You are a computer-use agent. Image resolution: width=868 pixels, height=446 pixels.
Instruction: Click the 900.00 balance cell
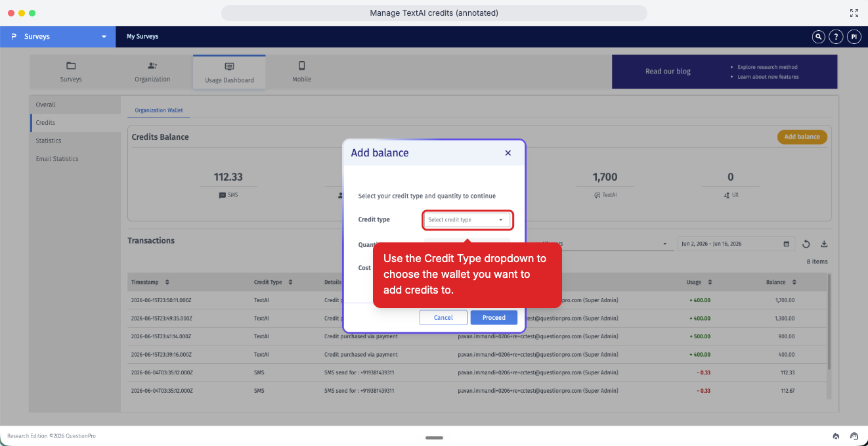tap(785, 336)
